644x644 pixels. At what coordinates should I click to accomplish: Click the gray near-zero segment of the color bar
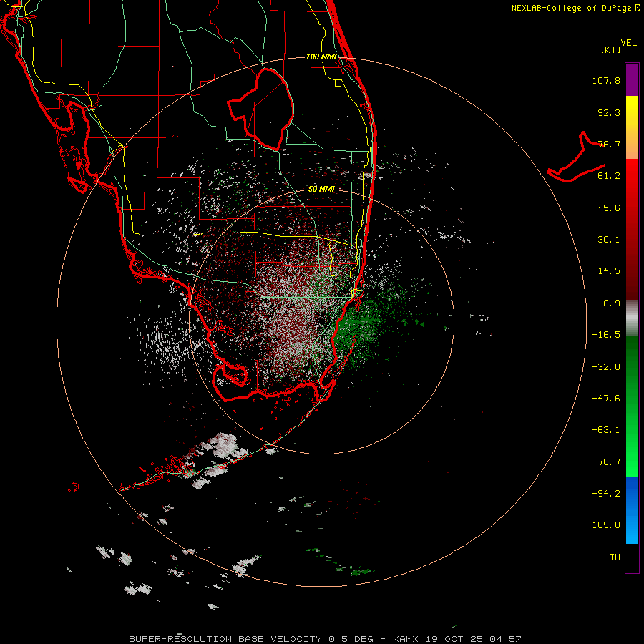click(632, 318)
